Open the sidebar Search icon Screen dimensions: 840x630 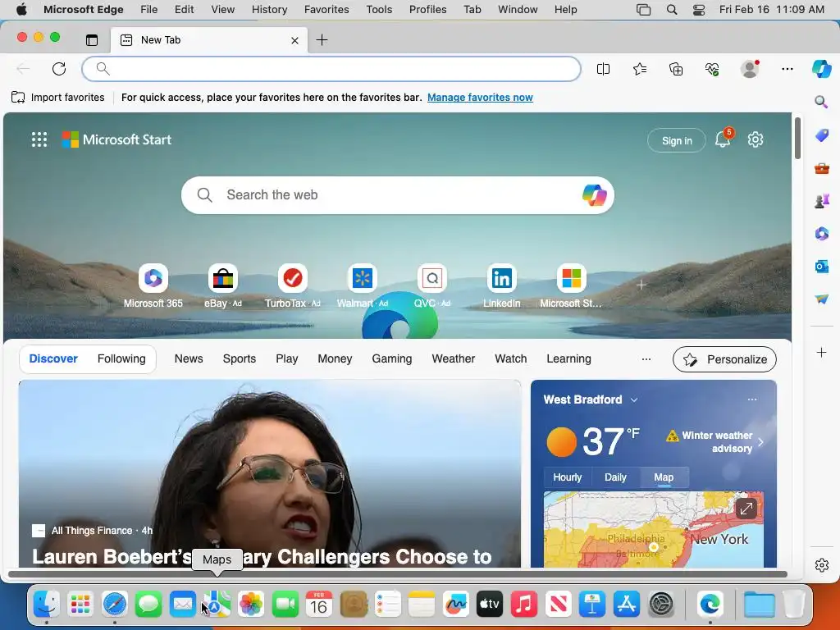coord(821,102)
